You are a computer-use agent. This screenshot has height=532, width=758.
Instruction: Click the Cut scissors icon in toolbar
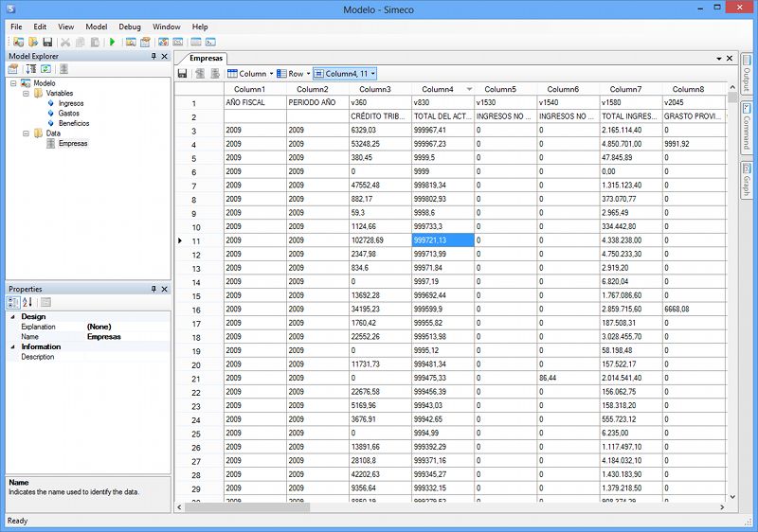coord(65,43)
